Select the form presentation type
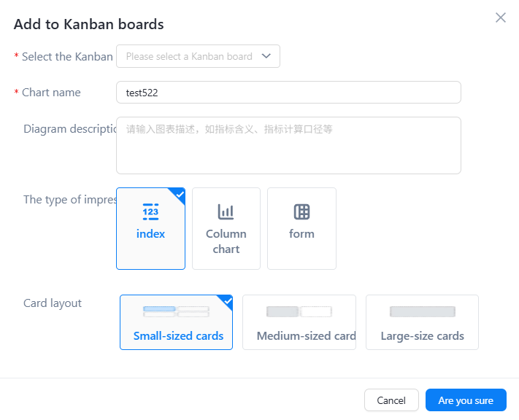The width and height of the screenshot is (519, 420). pos(301,228)
